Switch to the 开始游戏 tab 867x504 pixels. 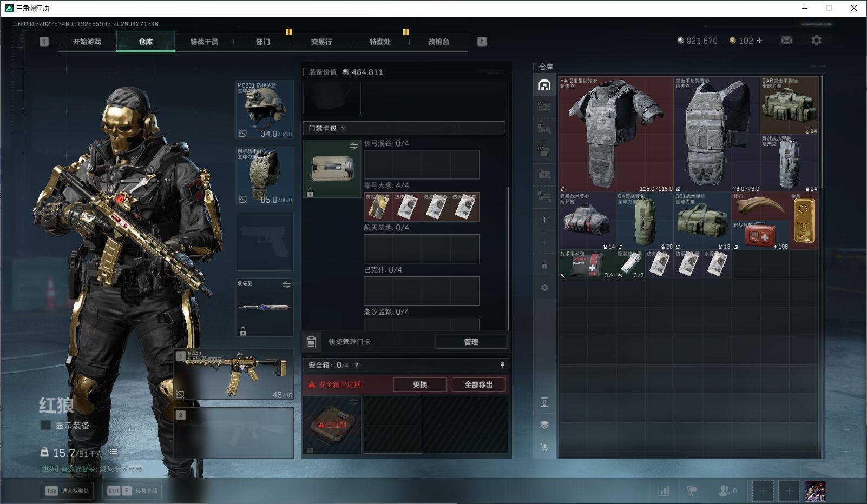click(87, 42)
